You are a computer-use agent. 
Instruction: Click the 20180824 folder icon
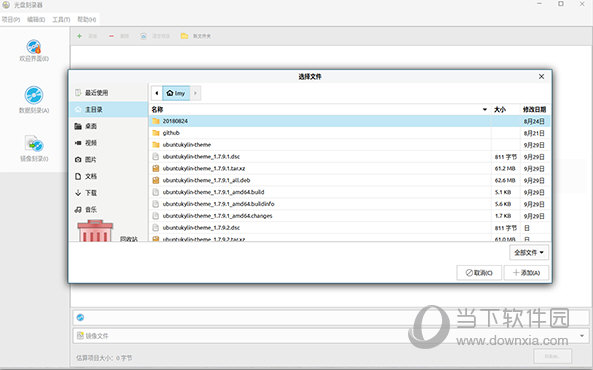[x=156, y=121]
